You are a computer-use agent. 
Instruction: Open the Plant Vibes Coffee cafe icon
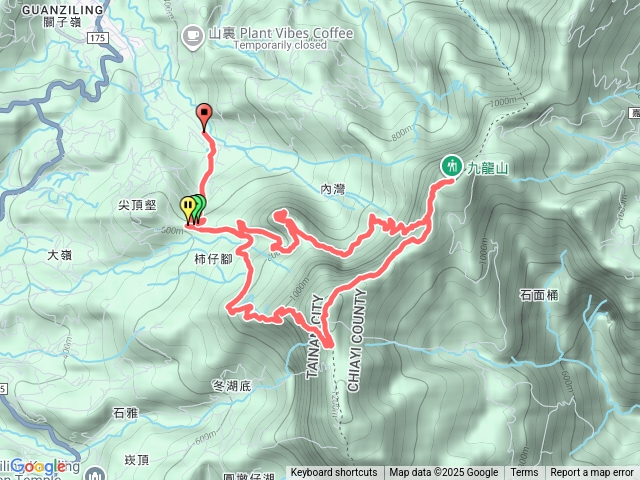pyautogui.click(x=193, y=37)
